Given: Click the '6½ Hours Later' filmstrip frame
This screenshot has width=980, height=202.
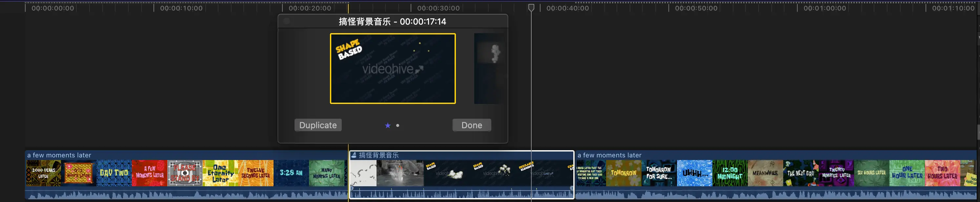Looking at the screenshot, I should point(79,173).
